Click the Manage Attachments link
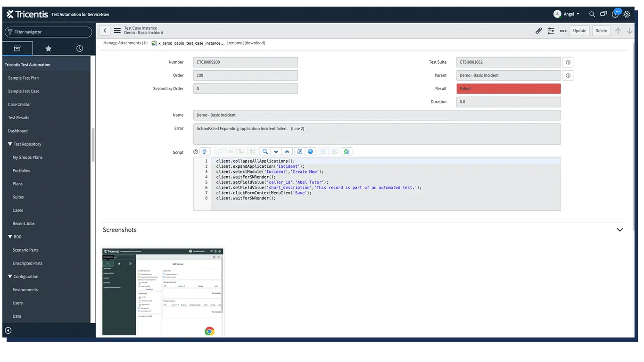 125,43
